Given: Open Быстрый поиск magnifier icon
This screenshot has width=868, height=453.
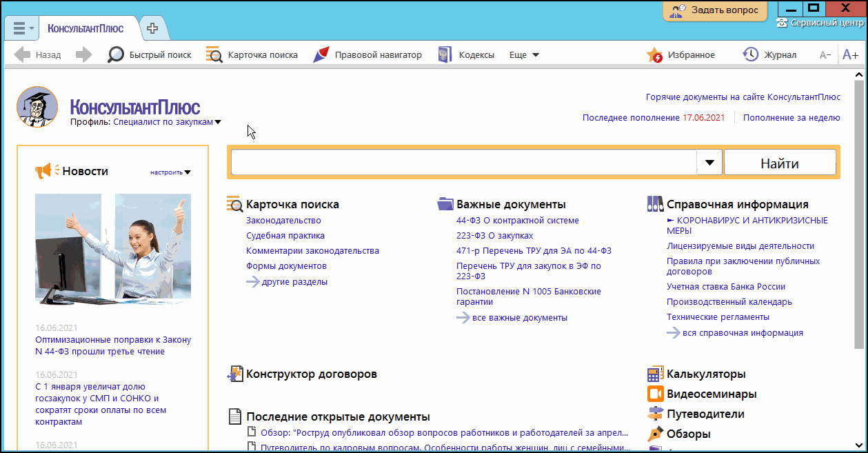Looking at the screenshot, I should point(116,55).
